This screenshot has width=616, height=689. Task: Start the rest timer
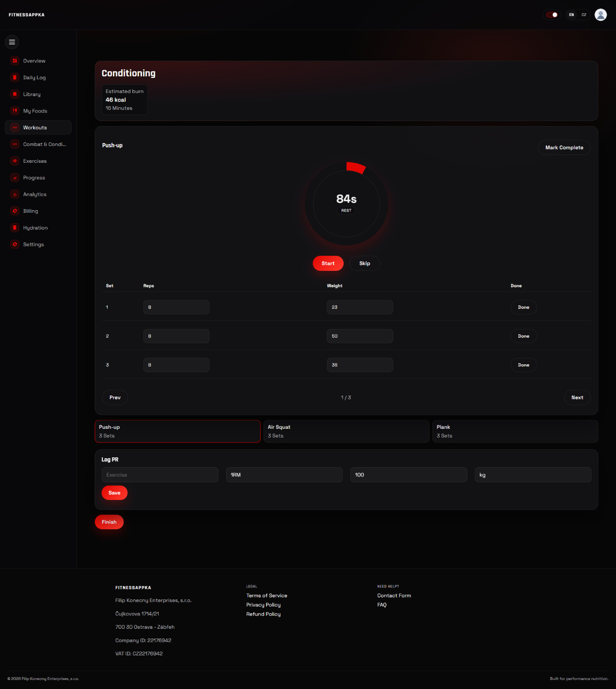pos(328,264)
